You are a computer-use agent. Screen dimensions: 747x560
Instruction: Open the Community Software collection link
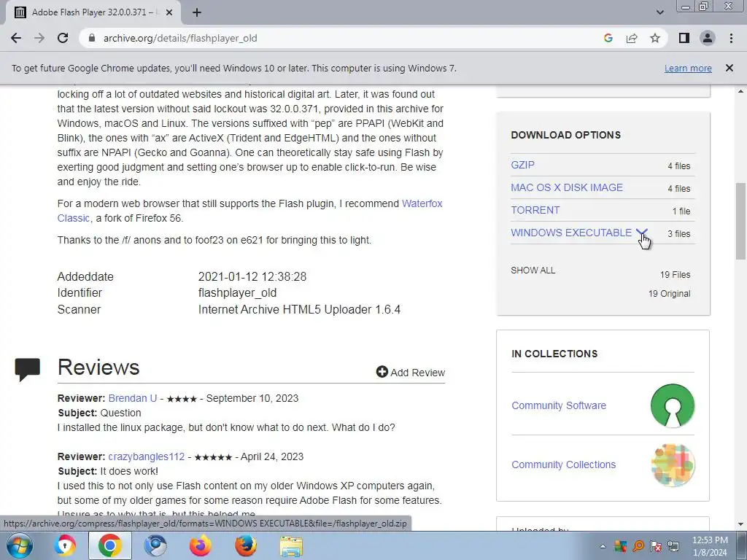click(x=559, y=405)
